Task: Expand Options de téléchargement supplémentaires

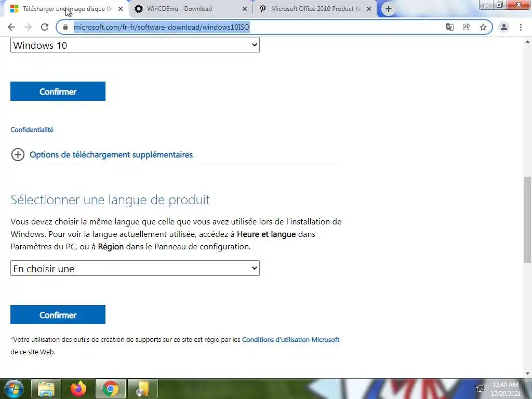Action: coord(111,155)
